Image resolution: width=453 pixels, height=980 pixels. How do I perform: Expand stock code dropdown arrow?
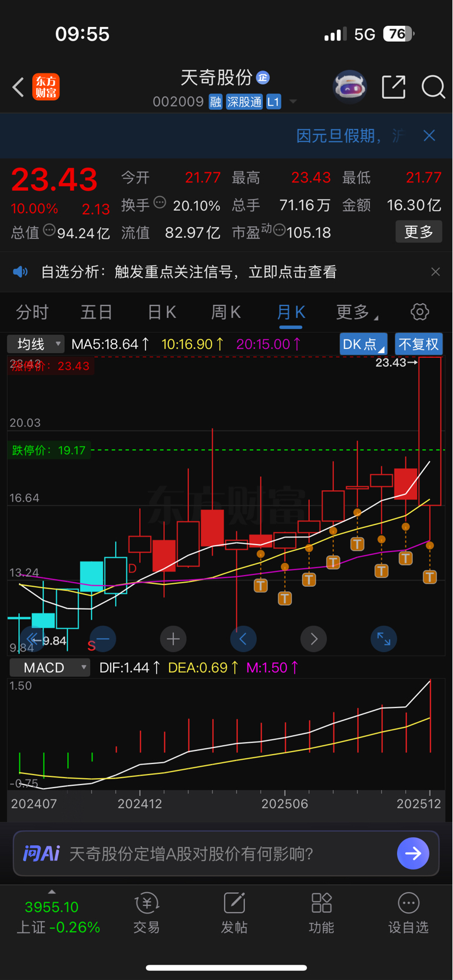tap(293, 102)
